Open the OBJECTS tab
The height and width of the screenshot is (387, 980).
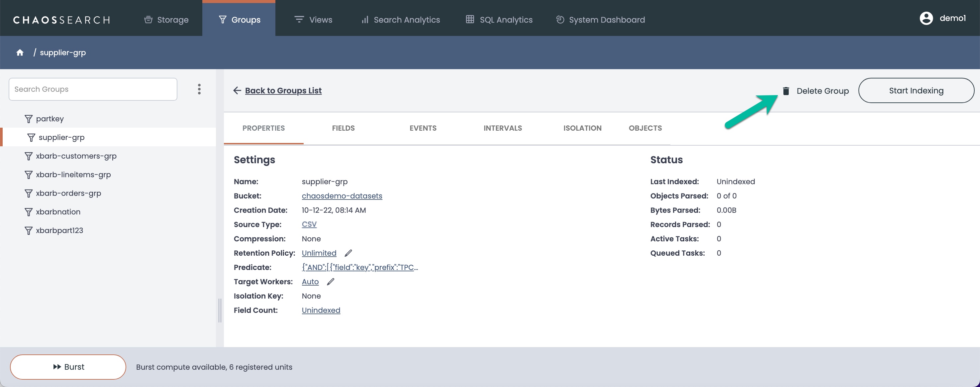coord(645,128)
